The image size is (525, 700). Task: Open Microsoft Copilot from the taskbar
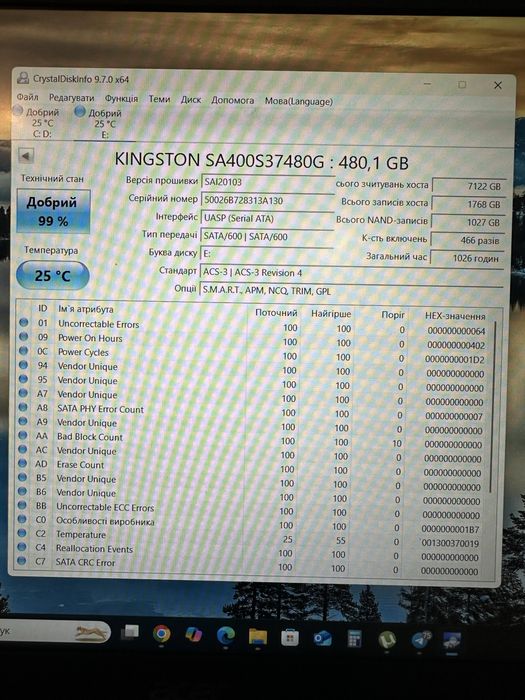click(194, 634)
